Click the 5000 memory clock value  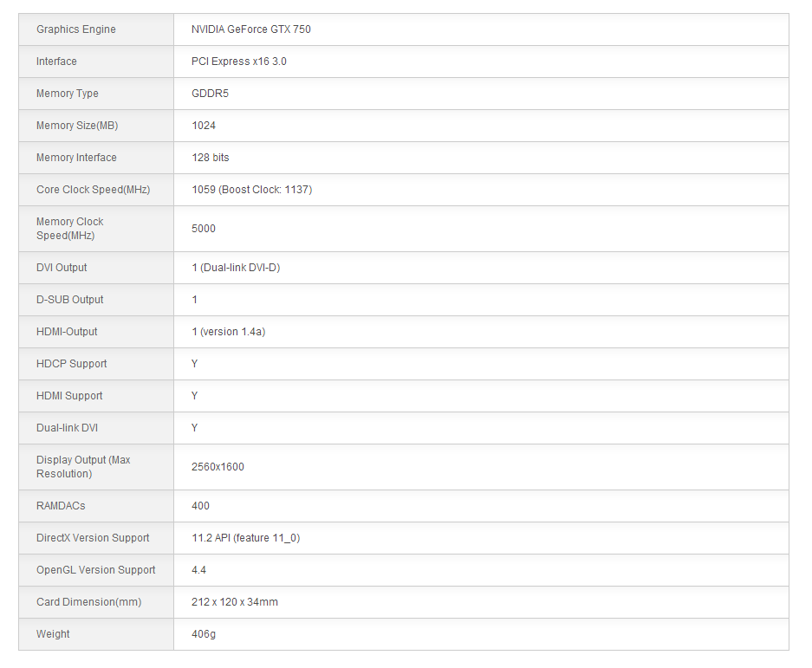[x=204, y=229]
